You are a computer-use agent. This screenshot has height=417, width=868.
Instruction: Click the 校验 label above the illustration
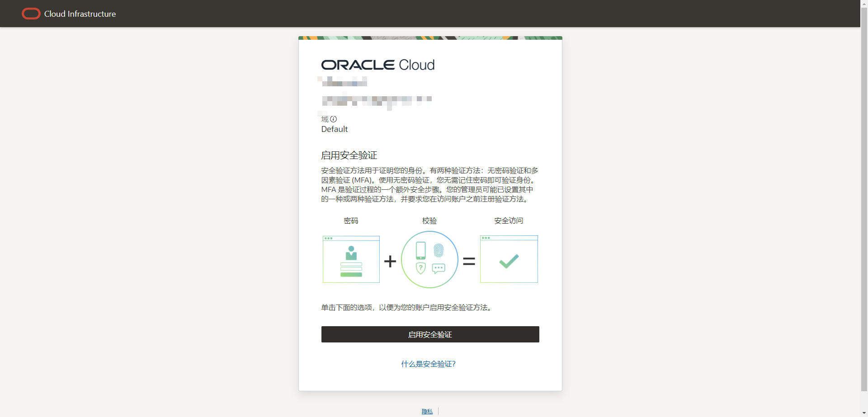point(429,221)
